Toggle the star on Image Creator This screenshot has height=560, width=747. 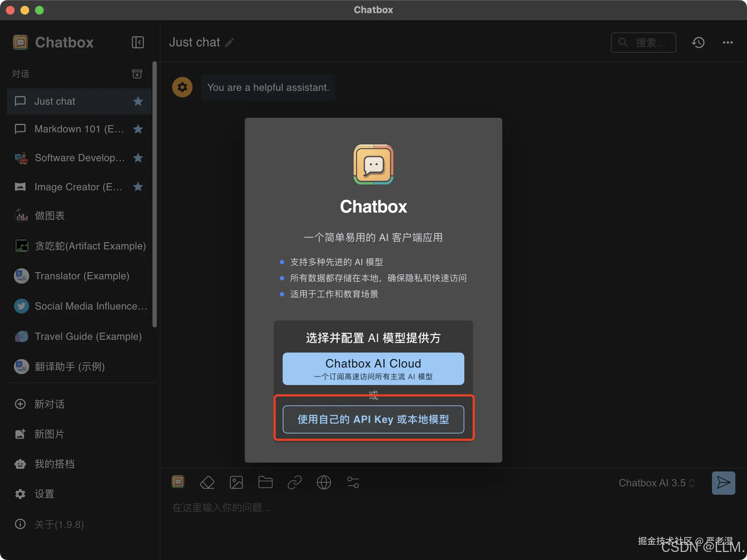tap(138, 187)
